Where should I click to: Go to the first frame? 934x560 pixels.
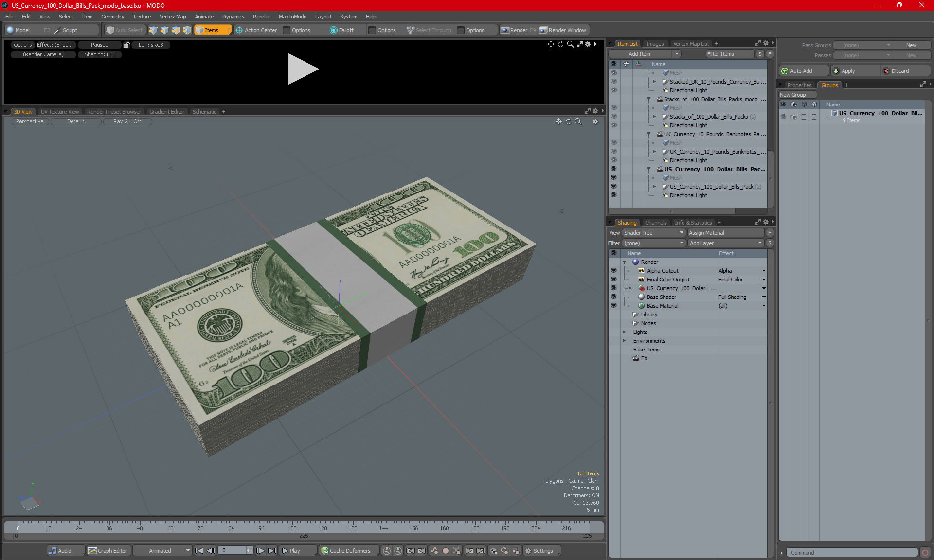(199, 551)
